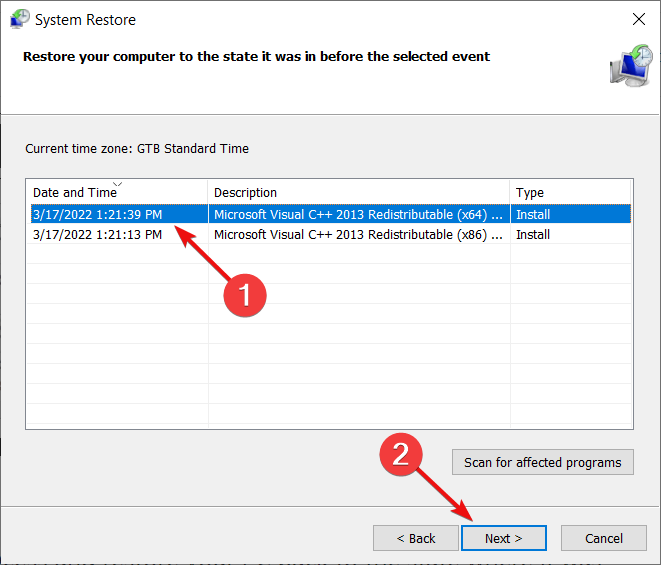Proceed with the Next button
This screenshot has height=565, width=661.
click(x=504, y=538)
